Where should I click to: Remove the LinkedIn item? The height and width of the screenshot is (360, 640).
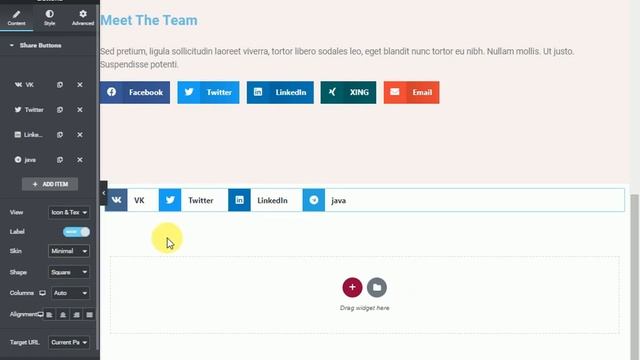[80, 135]
